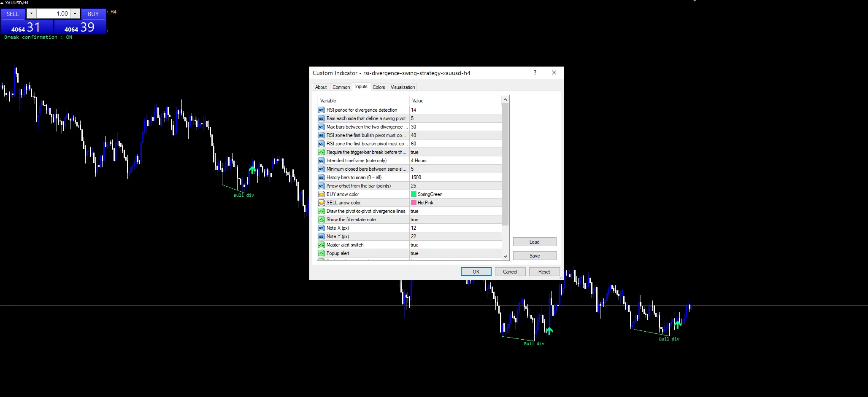Click the SELL button in one-click trading panel

[x=13, y=14]
